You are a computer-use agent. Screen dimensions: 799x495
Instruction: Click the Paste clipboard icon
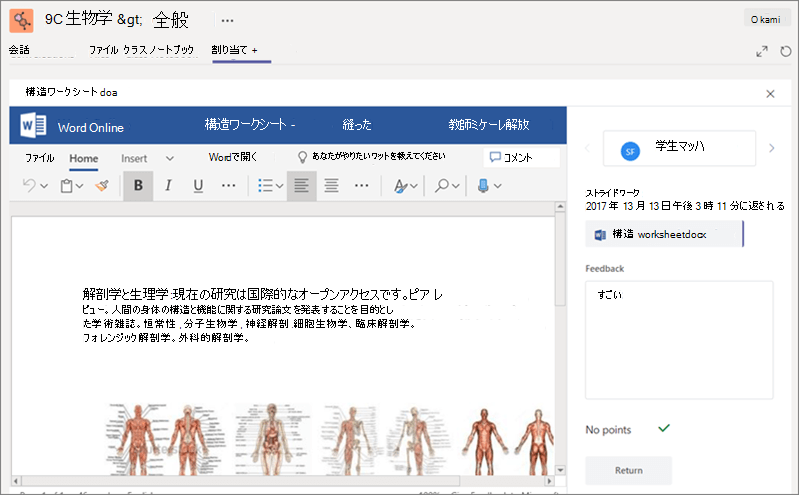coord(66,186)
